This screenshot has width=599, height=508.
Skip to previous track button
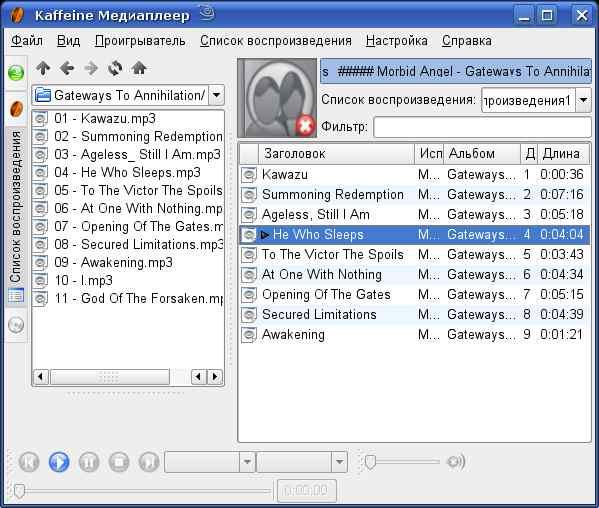tap(29, 462)
